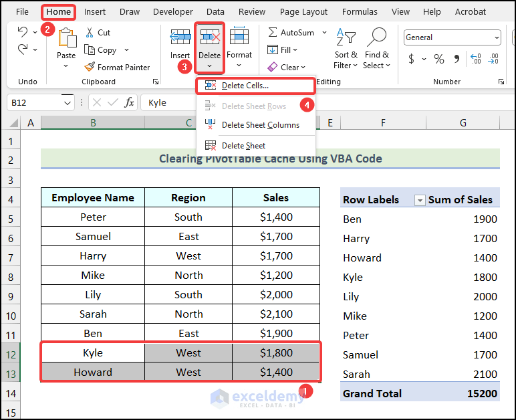Click Increase Decimal icon

point(476,59)
